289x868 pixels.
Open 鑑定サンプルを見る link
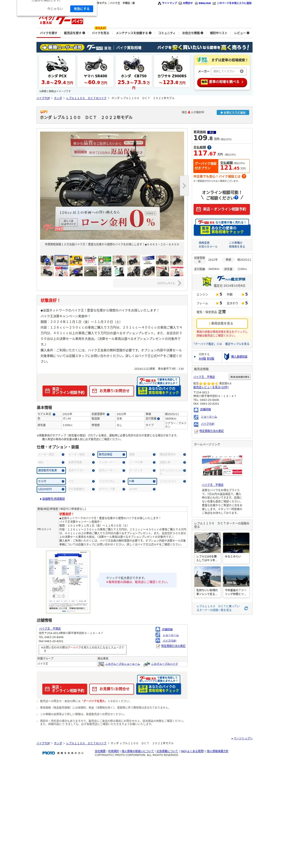click(x=237, y=344)
